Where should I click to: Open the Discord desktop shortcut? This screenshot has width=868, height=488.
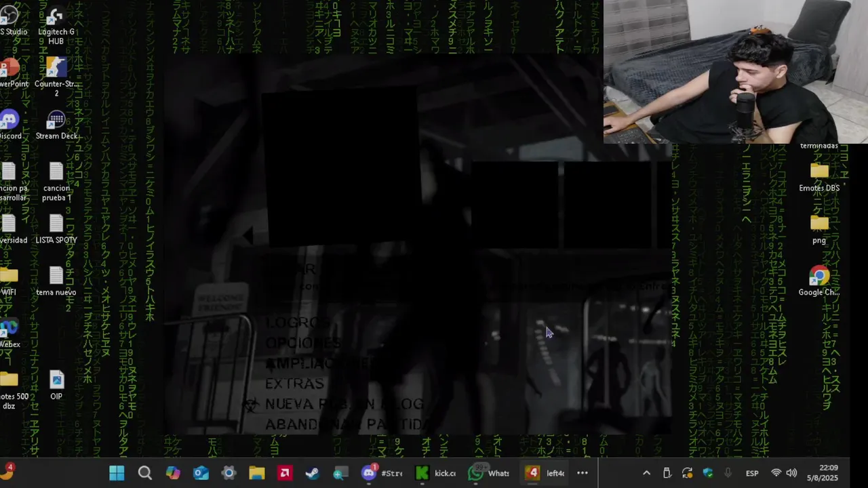pos(9,125)
